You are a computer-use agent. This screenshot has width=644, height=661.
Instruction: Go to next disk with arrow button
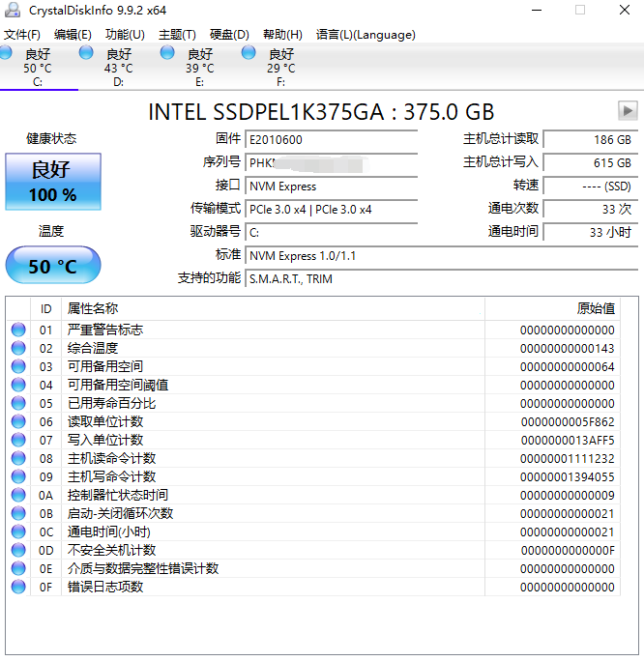(x=628, y=111)
